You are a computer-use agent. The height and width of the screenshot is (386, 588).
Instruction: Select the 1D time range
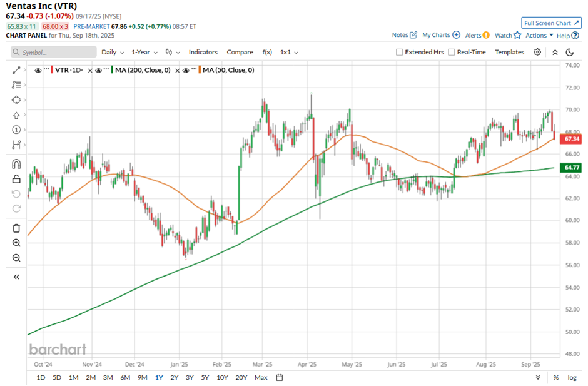tap(41, 377)
